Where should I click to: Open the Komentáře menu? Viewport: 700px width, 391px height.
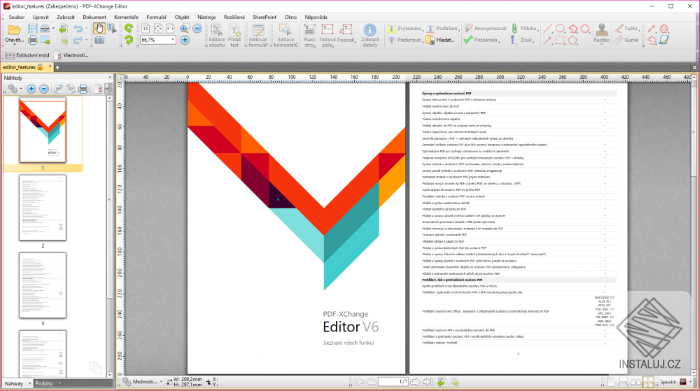pos(126,17)
